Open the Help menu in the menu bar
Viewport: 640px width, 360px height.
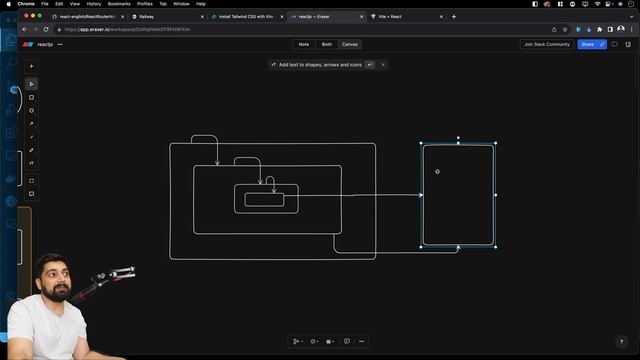click(201, 4)
